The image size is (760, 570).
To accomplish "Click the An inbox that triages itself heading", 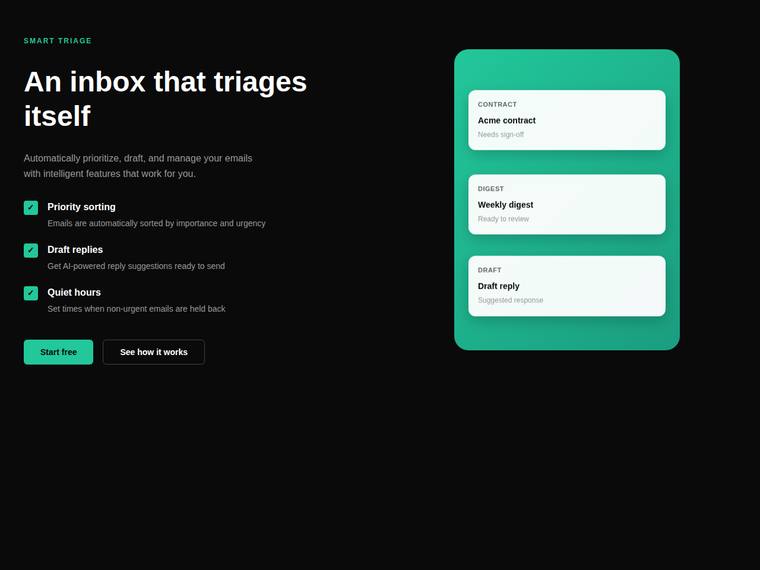I will click(x=165, y=98).
